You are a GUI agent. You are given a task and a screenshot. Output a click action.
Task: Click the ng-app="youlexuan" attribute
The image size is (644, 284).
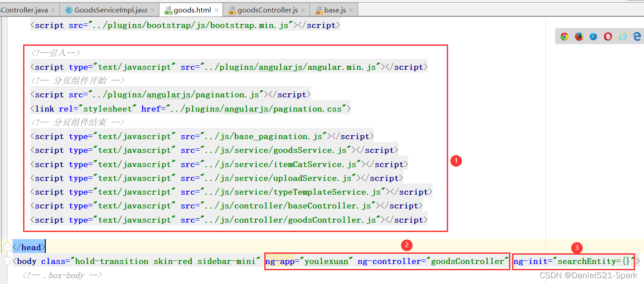point(309,261)
